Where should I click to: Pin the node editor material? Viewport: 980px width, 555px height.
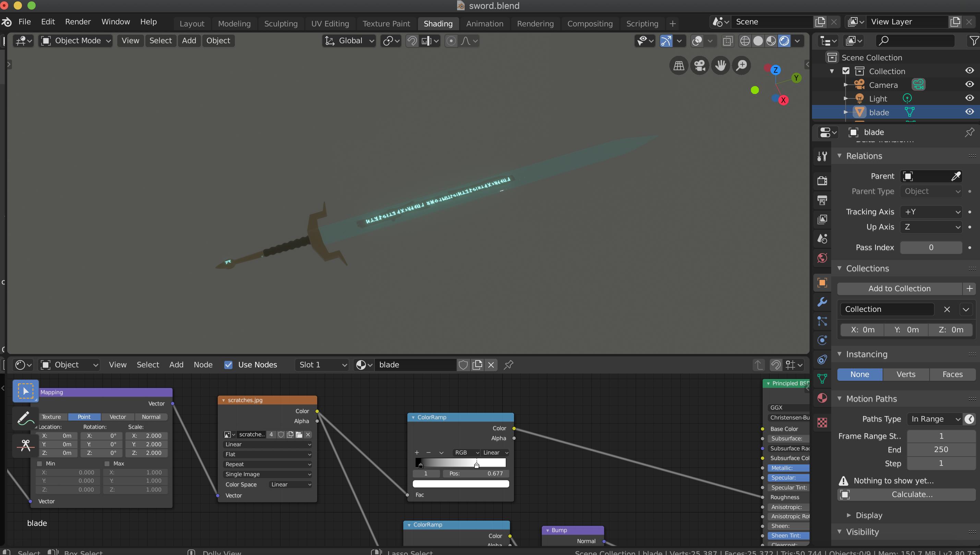508,365
